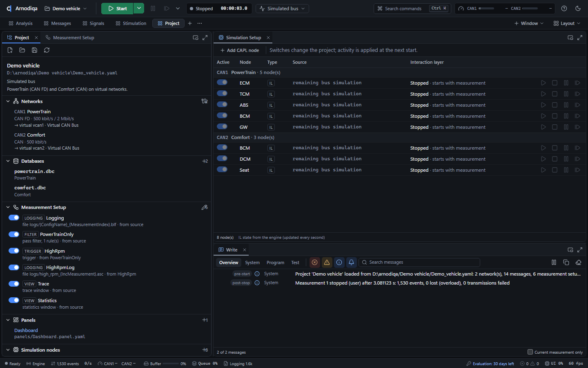This screenshot has height=368, width=588.
Task: Open the help icon in top bar
Action: tap(564, 9)
